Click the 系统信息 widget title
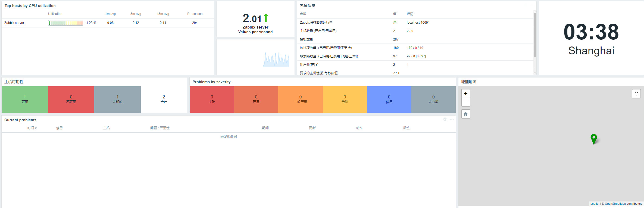The width and height of the screenshot is (644, 208). tap(307, 6)
